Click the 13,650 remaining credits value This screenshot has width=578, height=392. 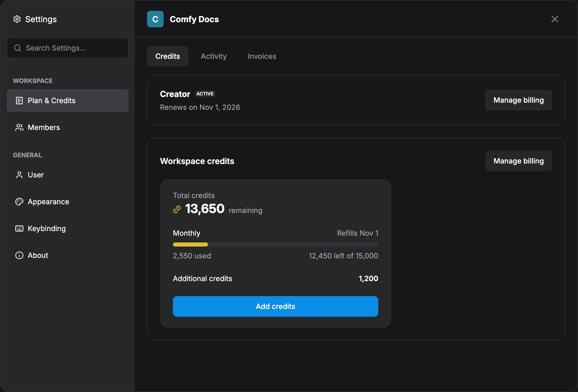[205, 209]
